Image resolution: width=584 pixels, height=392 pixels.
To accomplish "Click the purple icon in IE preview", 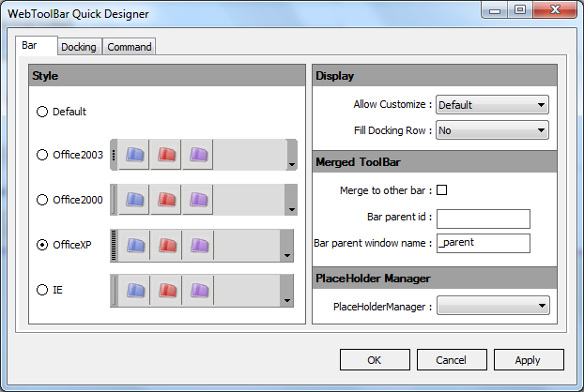I will [x=198, y=290].
